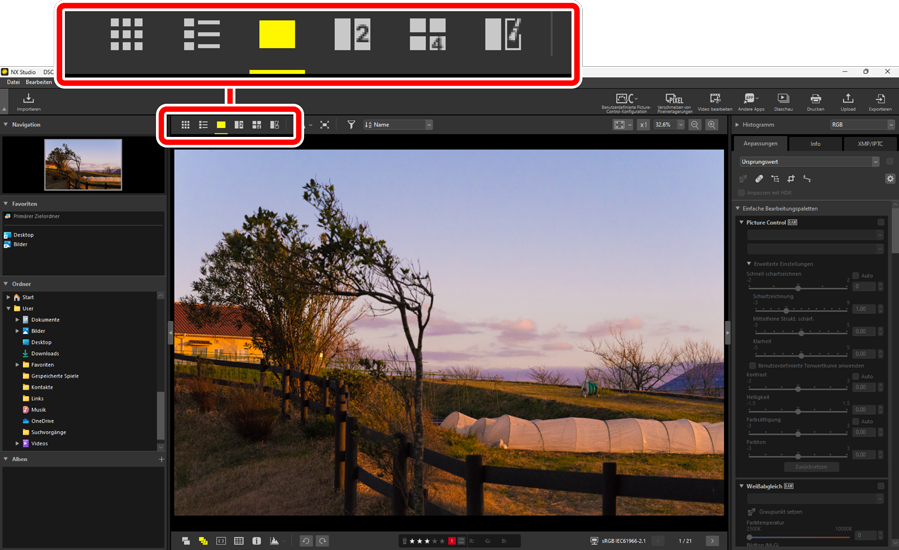Open Video bearbeiten tool
This screenshot has width=899, height=550.
pyautogui.click(x=714, y=102)
